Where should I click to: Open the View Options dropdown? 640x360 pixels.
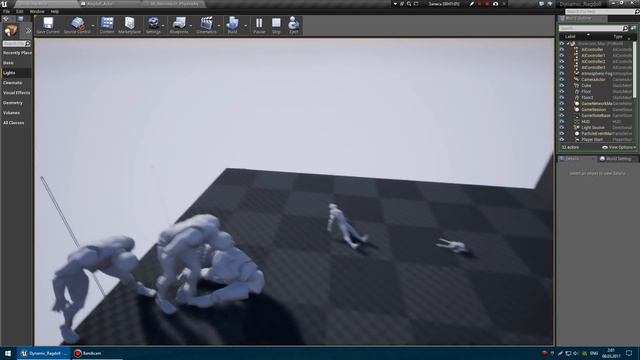tap(619, 147)
